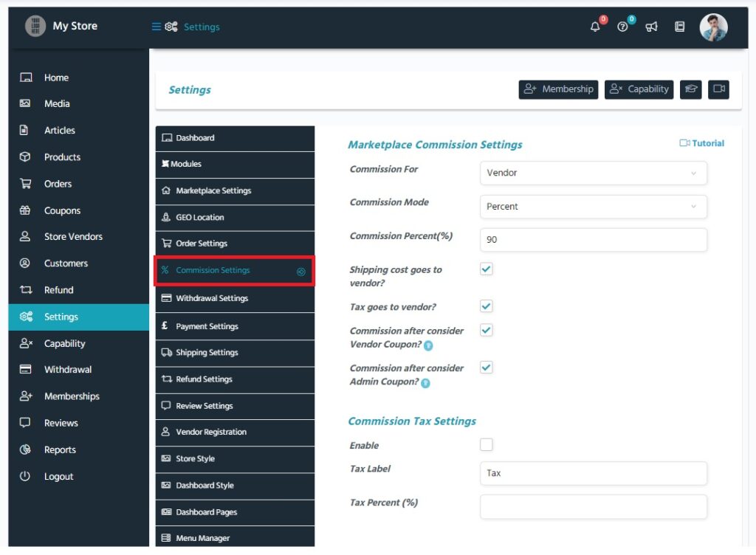Uncheck Shipping cost goes to vendor
756x555 pixels.
tap(486, 269)
